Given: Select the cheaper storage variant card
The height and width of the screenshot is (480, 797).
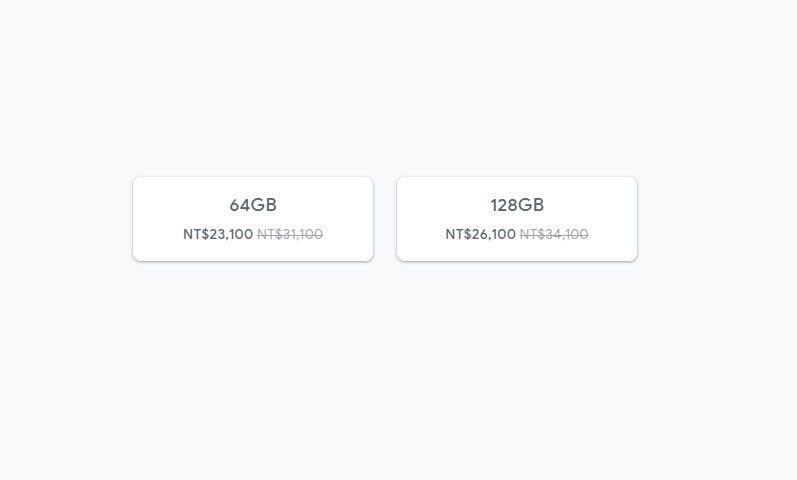Looking at the screenshot, I should [x=253, y=219].
